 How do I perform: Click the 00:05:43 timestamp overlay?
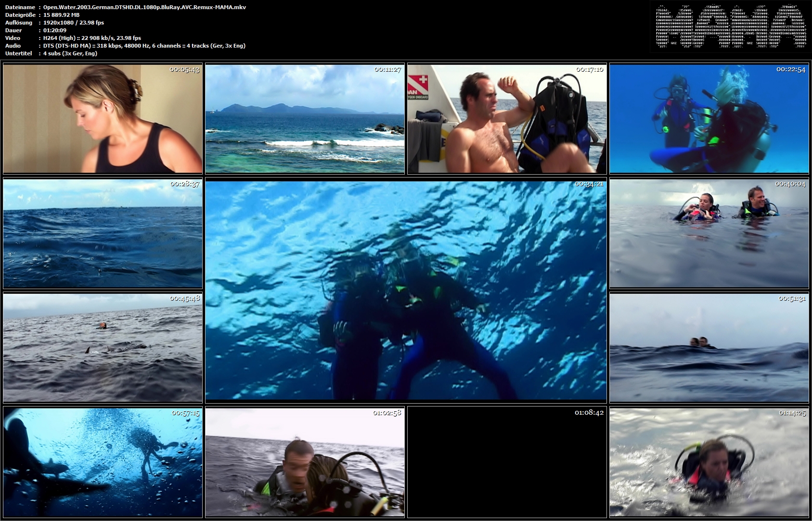[x=184, y=69]
